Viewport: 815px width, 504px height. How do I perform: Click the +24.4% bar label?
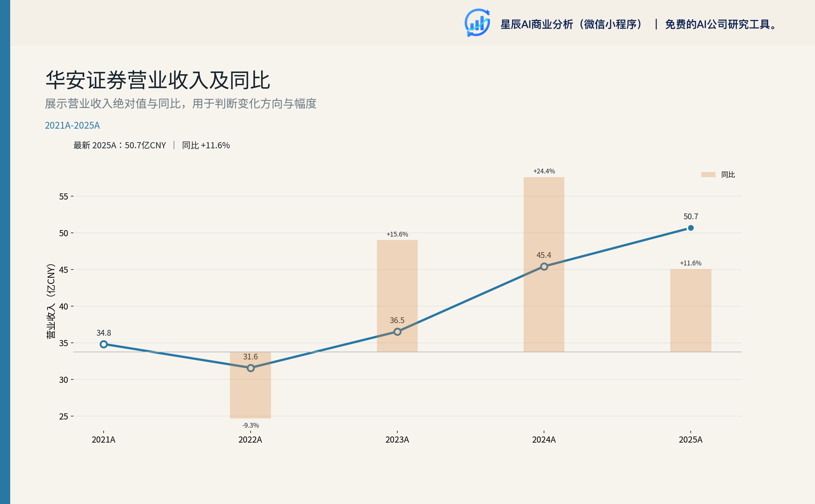tap(544, 171)
